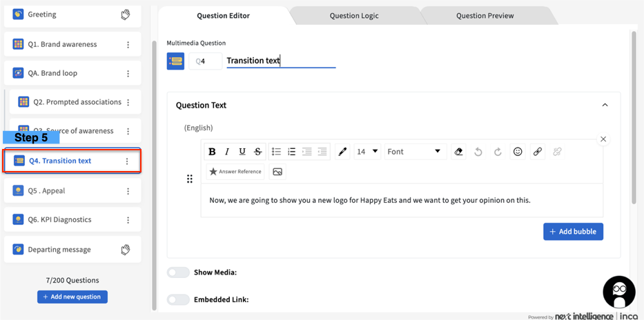644x320 pixels.
Task: Open the font size 14 dropdown
Action: [x=367, y=152]
